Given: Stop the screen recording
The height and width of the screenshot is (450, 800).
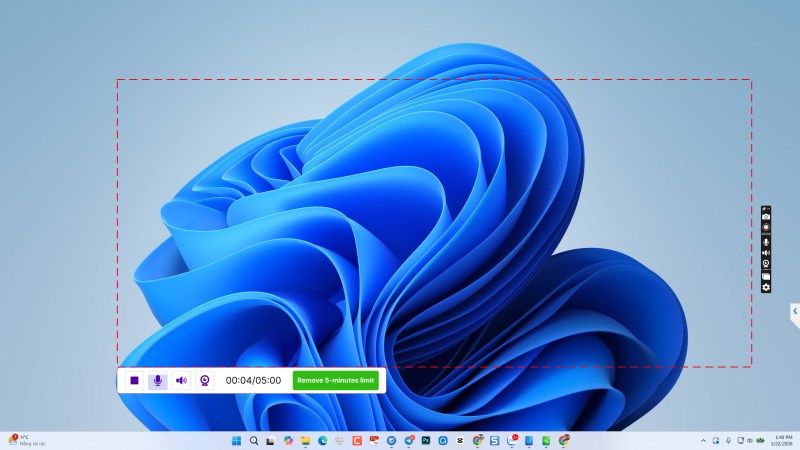Looking at the screenshot, I should coord(134,380).
